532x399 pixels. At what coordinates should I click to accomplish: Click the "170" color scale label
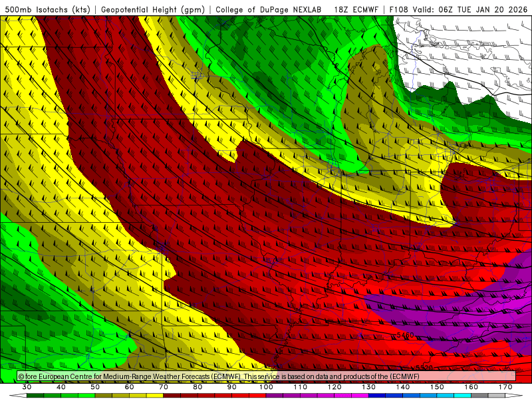click(505, 387)
